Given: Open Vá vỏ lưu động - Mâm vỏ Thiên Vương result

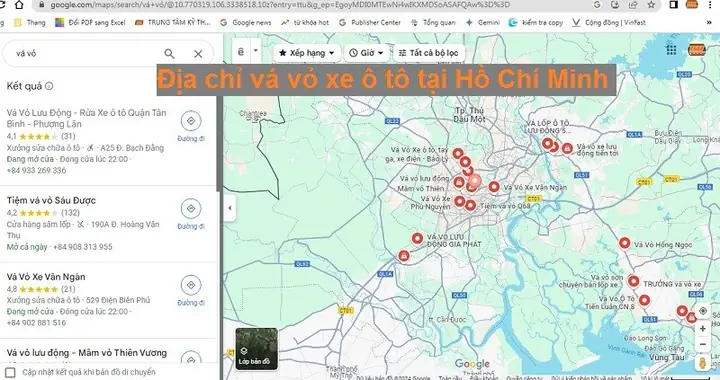Looking at the screenshot, I should 87,353.
